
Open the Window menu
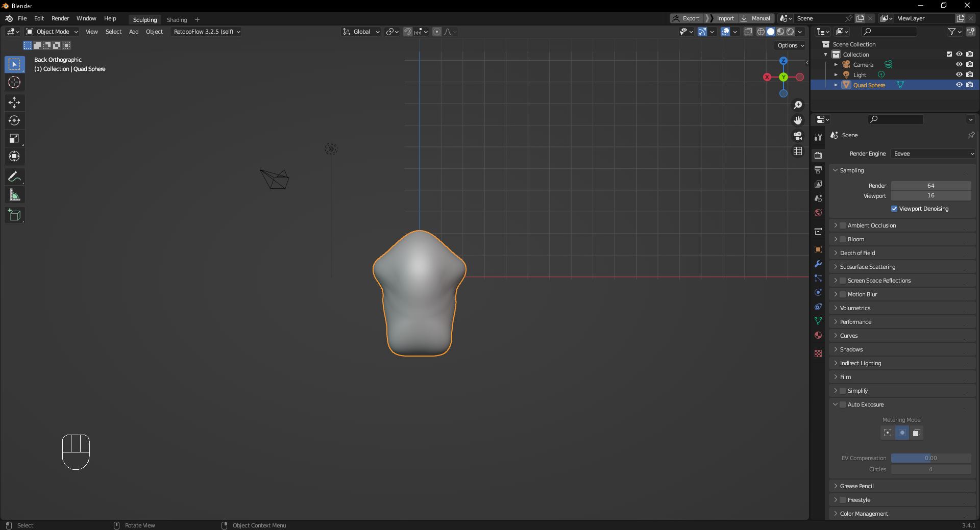(86, 18)
